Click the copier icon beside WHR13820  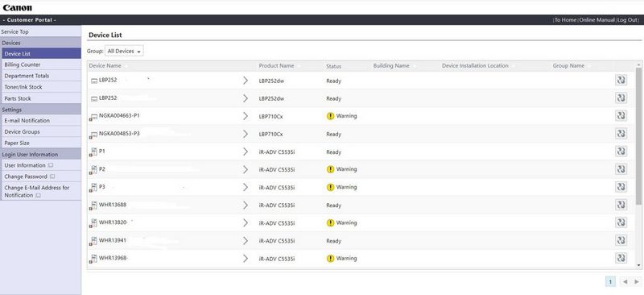(x=93, y=223)
